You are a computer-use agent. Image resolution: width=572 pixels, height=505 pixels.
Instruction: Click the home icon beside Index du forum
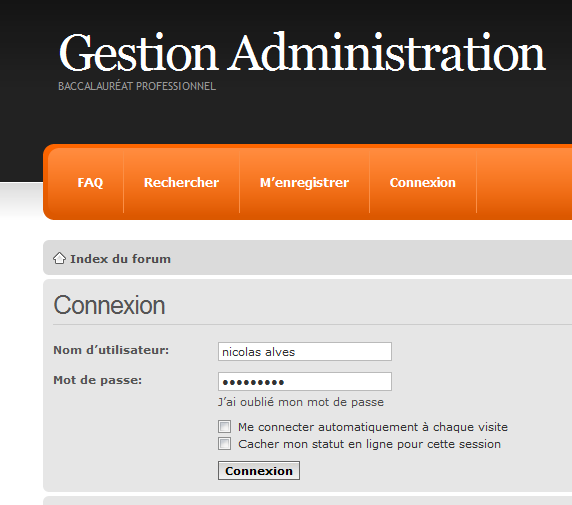point(59,258)
